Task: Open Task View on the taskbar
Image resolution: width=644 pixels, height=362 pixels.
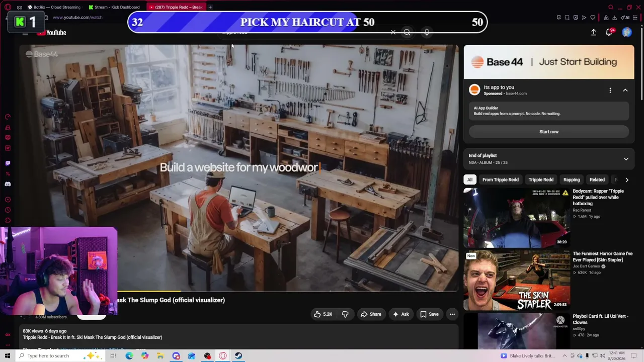Action: [x=113, y=356]
